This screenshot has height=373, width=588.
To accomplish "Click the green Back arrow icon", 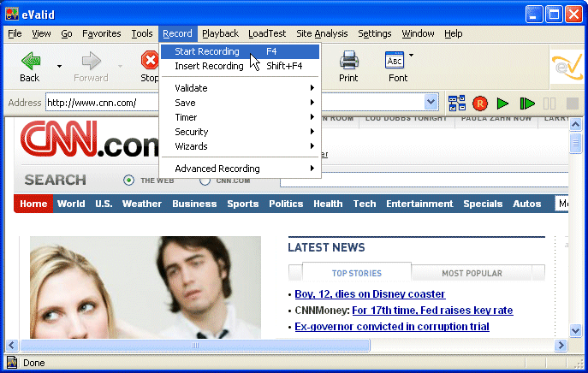I will 31,61.
